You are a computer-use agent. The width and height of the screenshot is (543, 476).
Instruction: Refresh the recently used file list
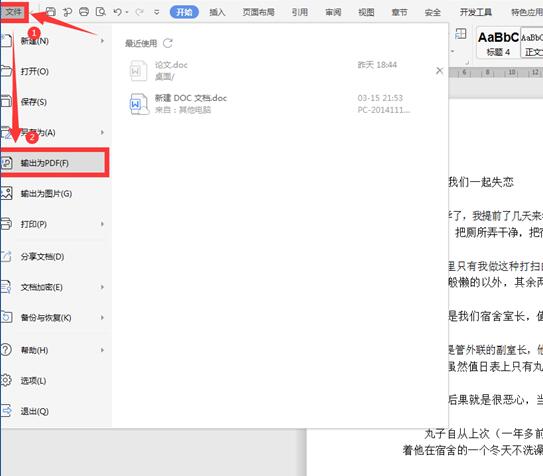click(x=168, y=43)
